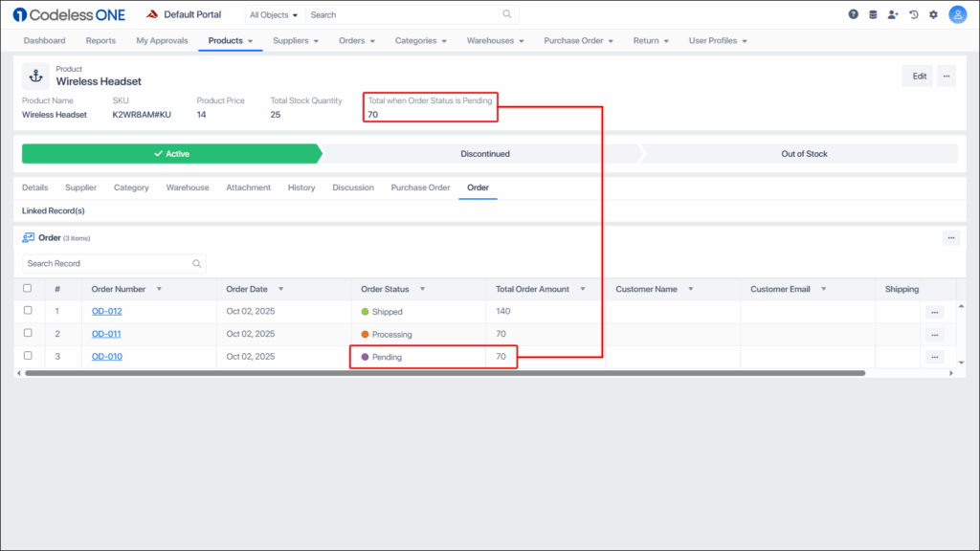
Task: Click the user profile avatar
Action: (957, 14)
